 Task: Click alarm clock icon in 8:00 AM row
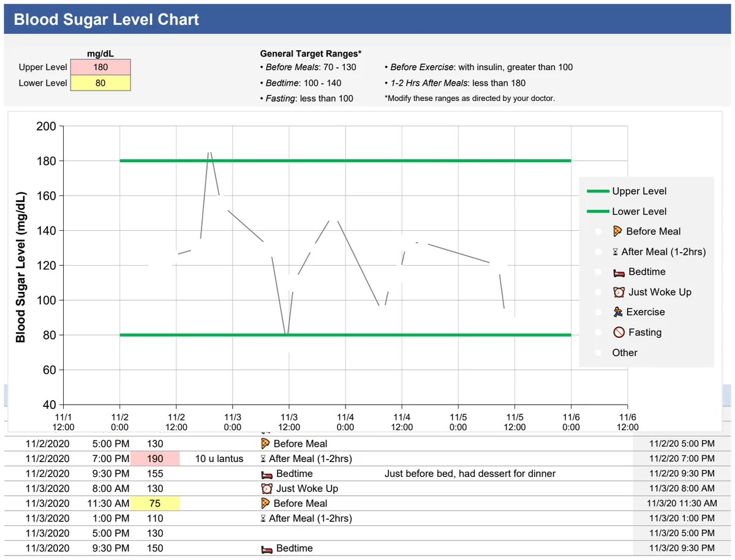(266, 488)
